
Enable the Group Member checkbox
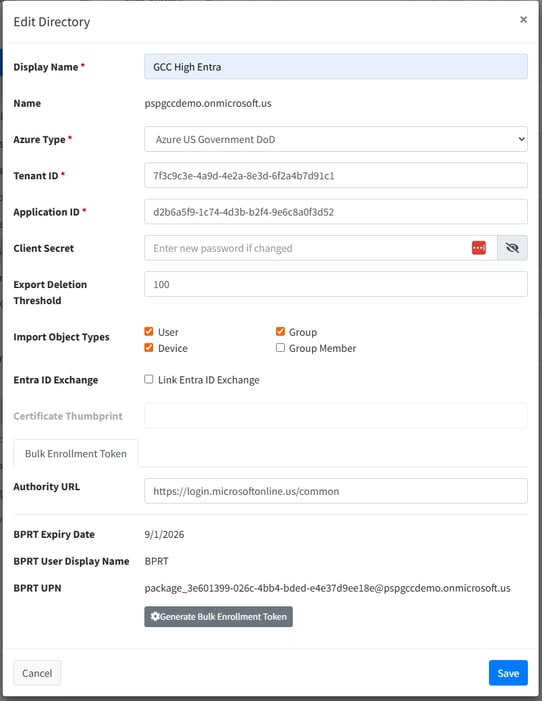coord(280,348)
